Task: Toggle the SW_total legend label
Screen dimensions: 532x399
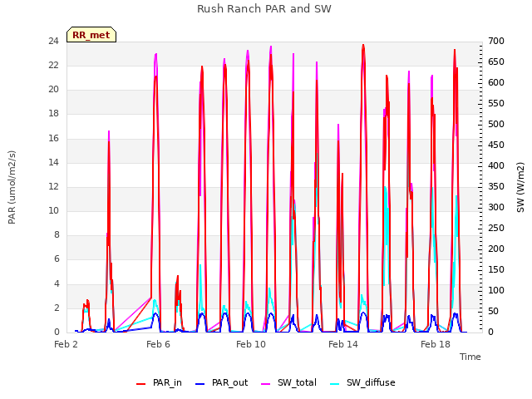Action: tap(297, 382)
